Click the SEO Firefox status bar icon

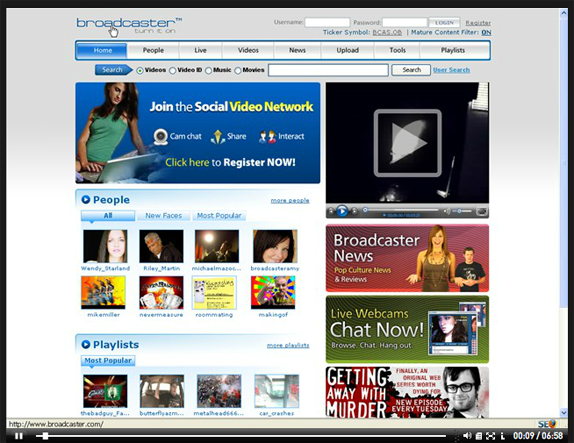(547, 424)
